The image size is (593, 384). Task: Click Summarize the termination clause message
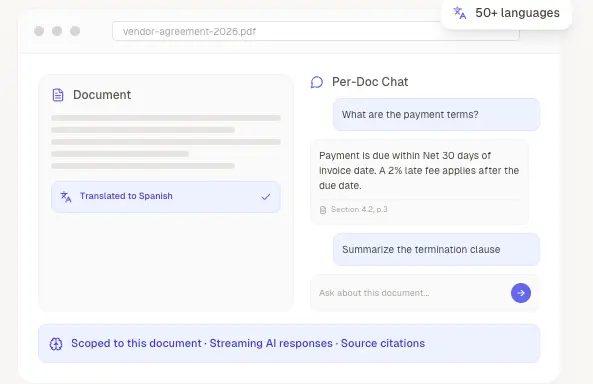click(x=436, y=250)
